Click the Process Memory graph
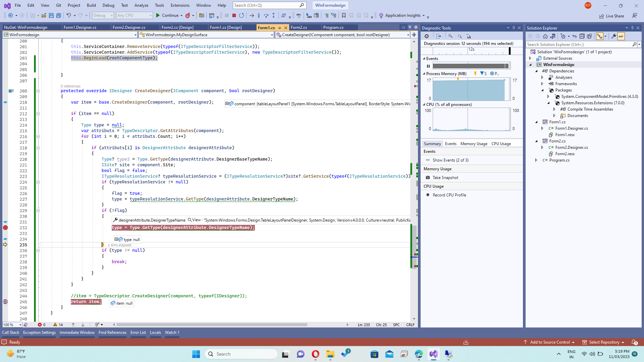 tap(471, 89)
